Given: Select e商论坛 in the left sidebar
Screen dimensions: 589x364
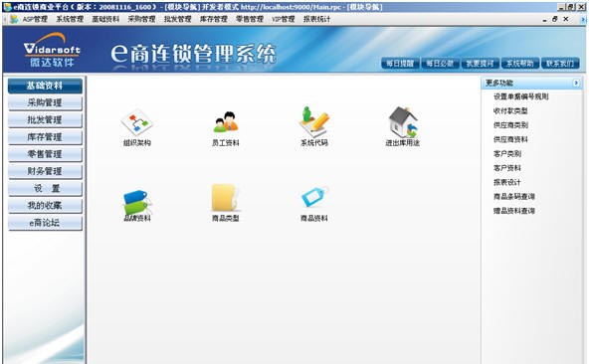Looking at the screenshot, I should pyautogui.click(x=45, y=223).
